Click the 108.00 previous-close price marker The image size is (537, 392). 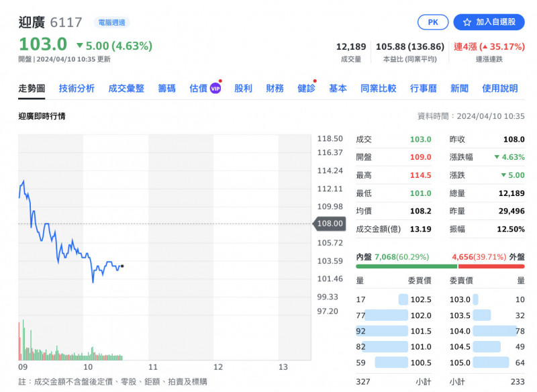coord(329,224)
